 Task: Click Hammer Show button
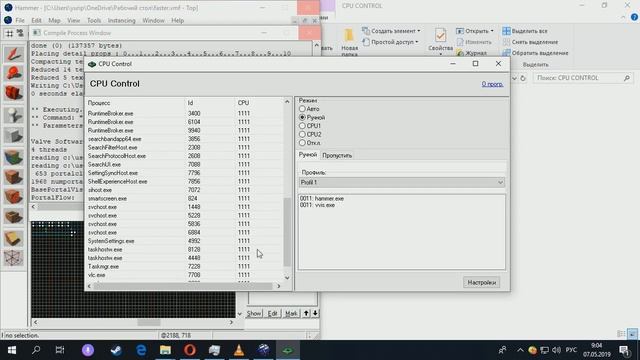(254, 313)
